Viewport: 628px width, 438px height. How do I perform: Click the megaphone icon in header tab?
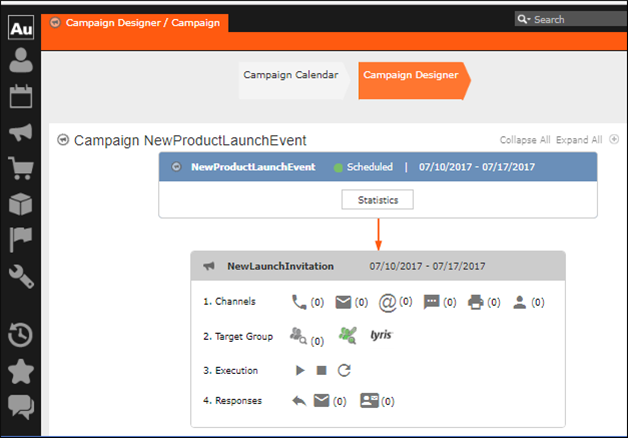(55, 22)
